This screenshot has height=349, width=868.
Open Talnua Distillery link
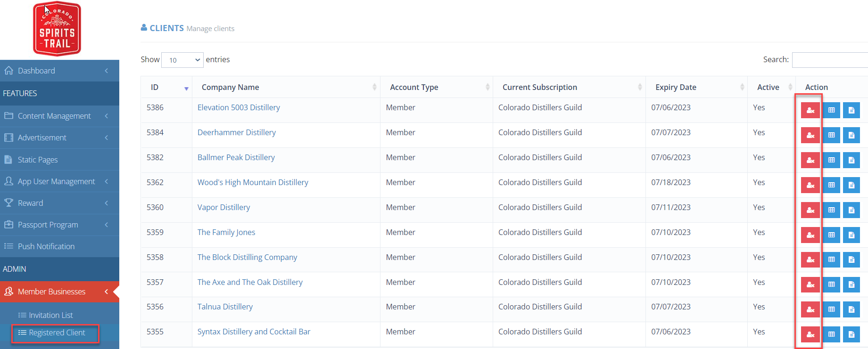pos(225,307)
